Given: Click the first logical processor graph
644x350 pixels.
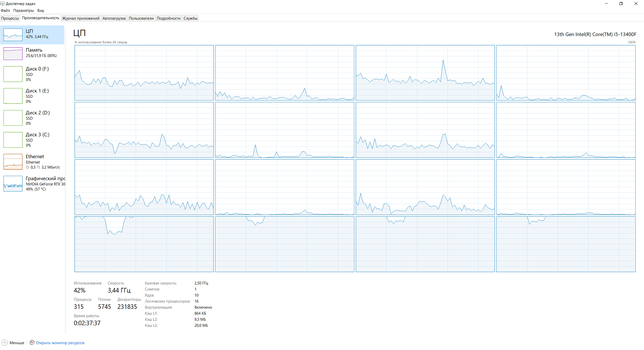Looking at the screenshot, I should pos(144,73).
